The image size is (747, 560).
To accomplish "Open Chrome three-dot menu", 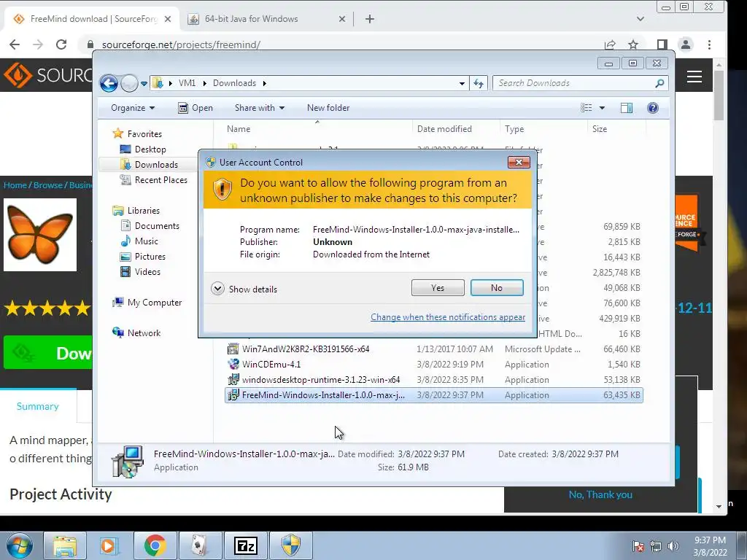I will [x=709, y=44].
